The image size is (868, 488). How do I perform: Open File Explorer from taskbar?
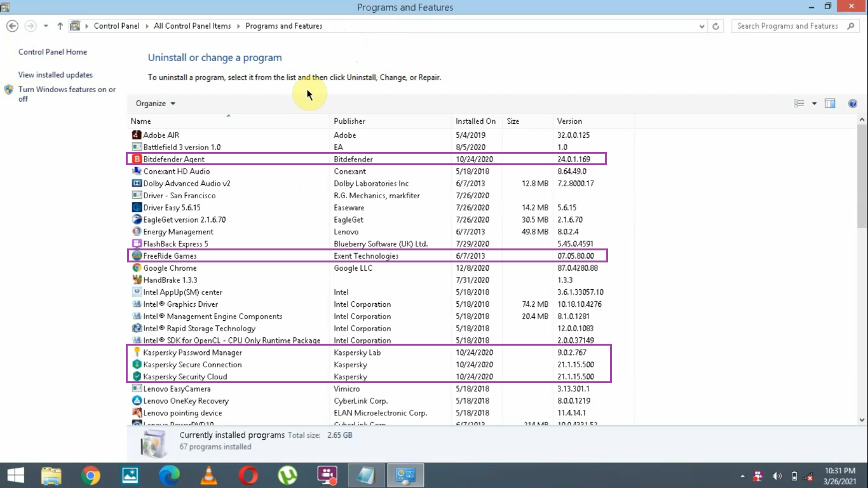pos(51,475)
